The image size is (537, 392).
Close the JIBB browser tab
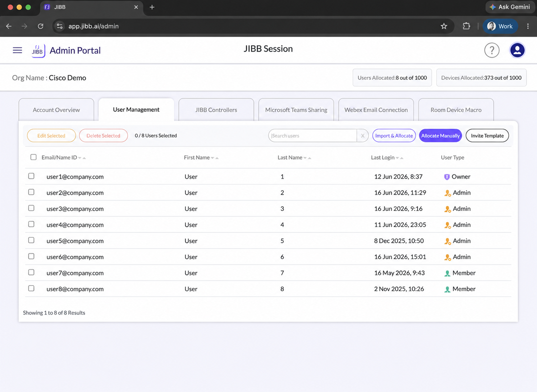[x=136, y=7]
